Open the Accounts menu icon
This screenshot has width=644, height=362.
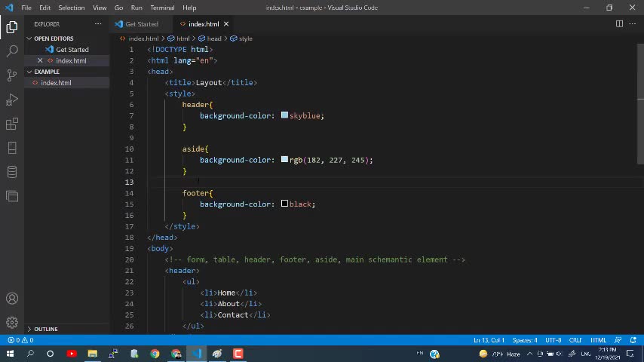click(x=12, y=299)
